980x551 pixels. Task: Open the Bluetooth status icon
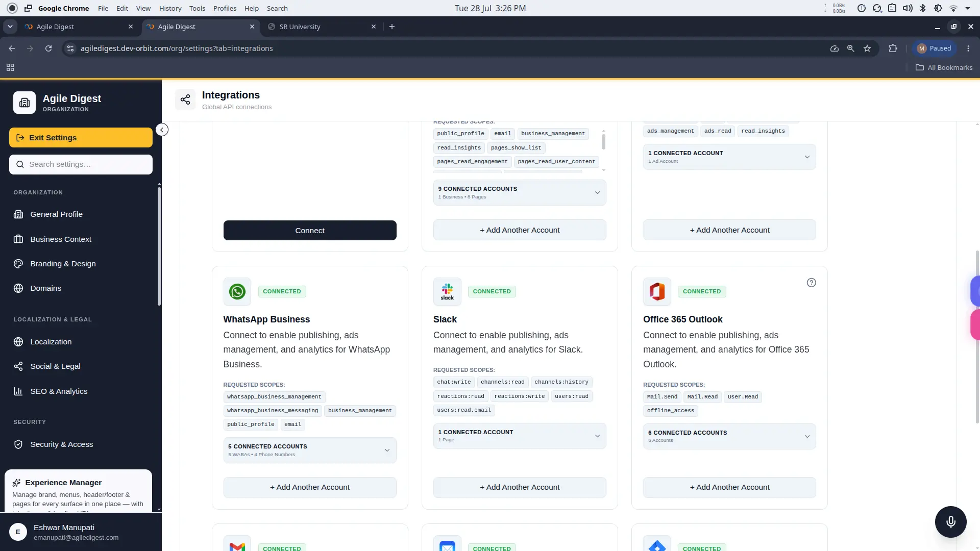[x=923, y=8]
